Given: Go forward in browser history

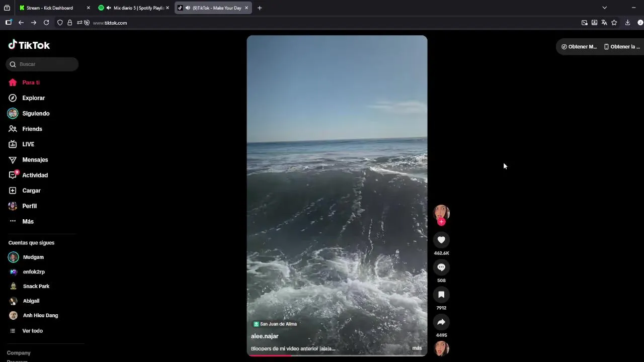Looking at the screenshot, I should click(x=34, y=23).
